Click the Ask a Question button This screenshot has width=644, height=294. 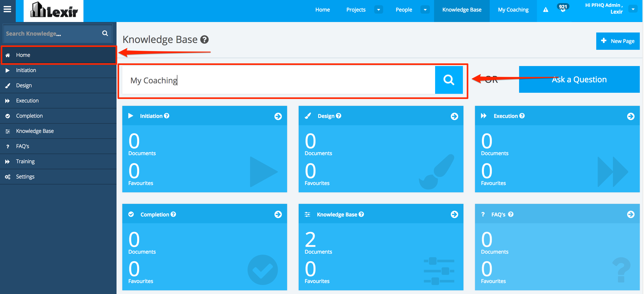[579, 79]
